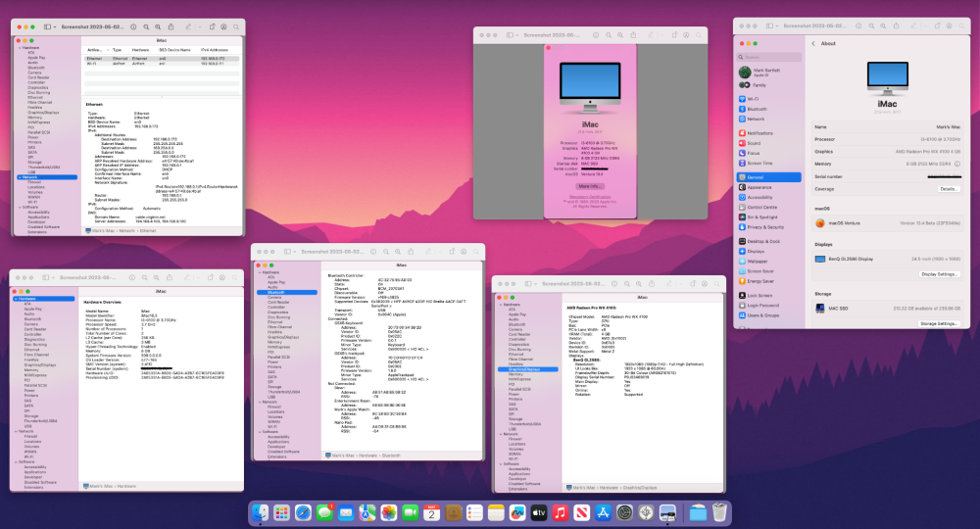Select Graphics/Displays highlighted sidebar row
This screenshot has height=529, width=980.
(x=528, y=369)
